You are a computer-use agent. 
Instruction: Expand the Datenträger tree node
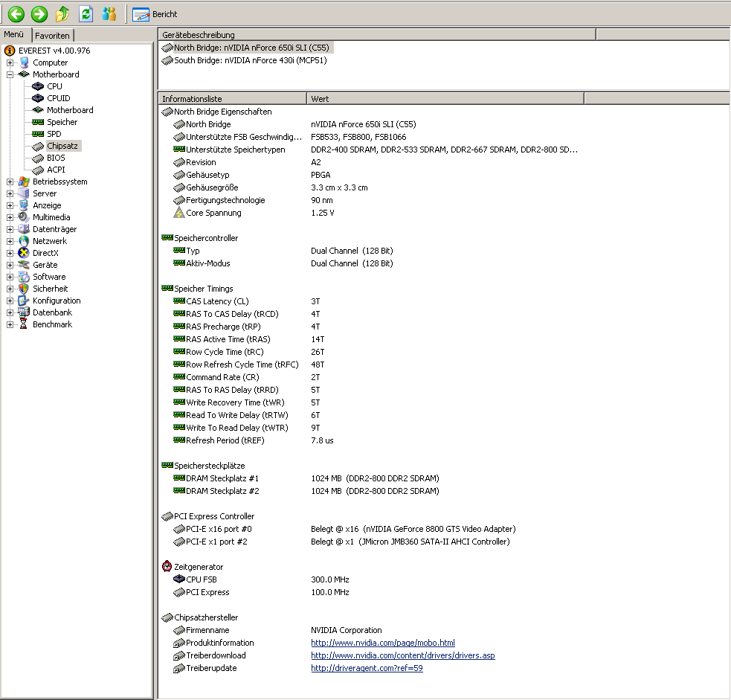pyautogui.click(x=10, y=229)
